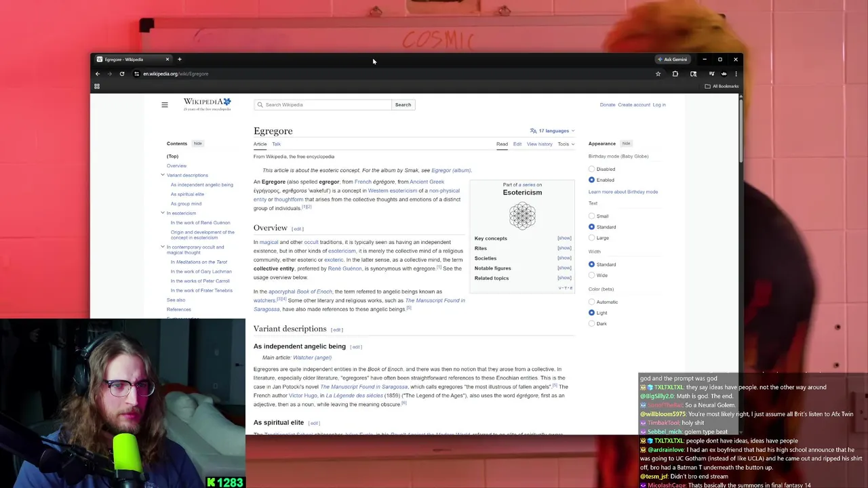Collapse In contemporary occult section in Contents
The width and height of the screenshot is (868, 488).
tap(163, 247)
